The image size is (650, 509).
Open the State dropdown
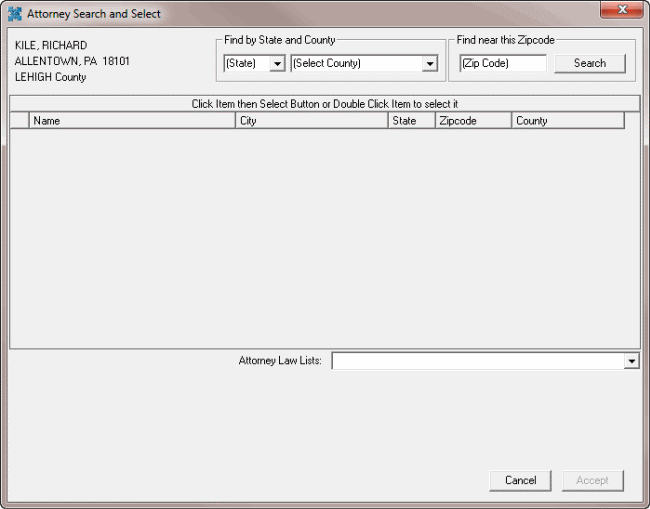(x=277, y=63)
